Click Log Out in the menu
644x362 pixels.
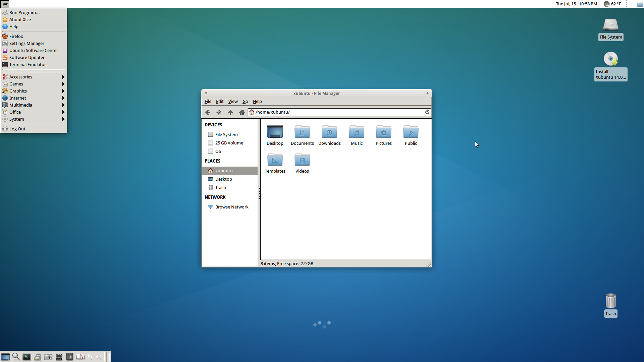click(x=17, y=129)
